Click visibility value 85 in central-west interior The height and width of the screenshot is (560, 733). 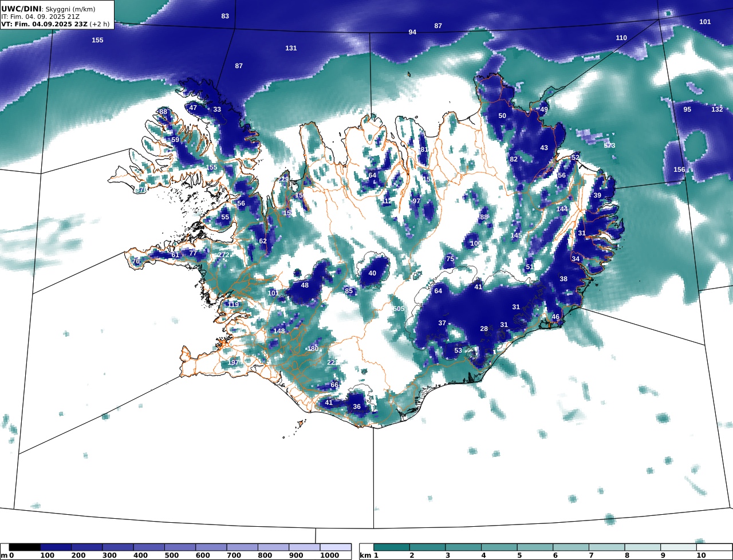pos(349,291)
